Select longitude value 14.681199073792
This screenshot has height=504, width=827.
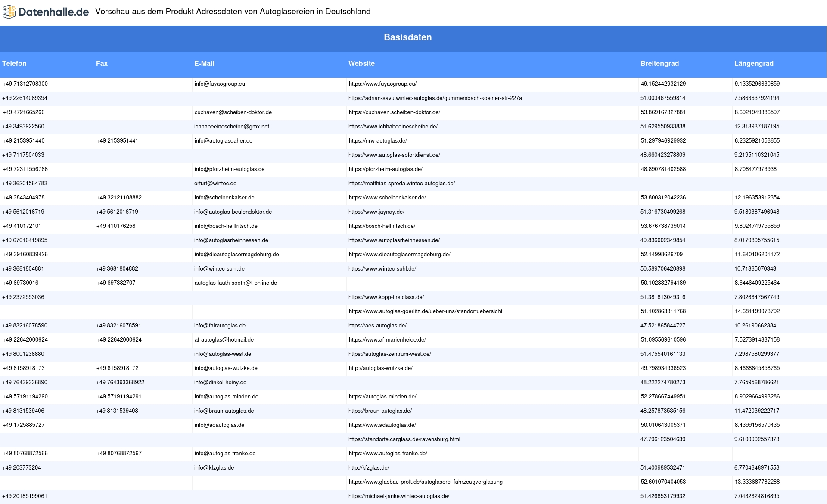pos(757,311)
